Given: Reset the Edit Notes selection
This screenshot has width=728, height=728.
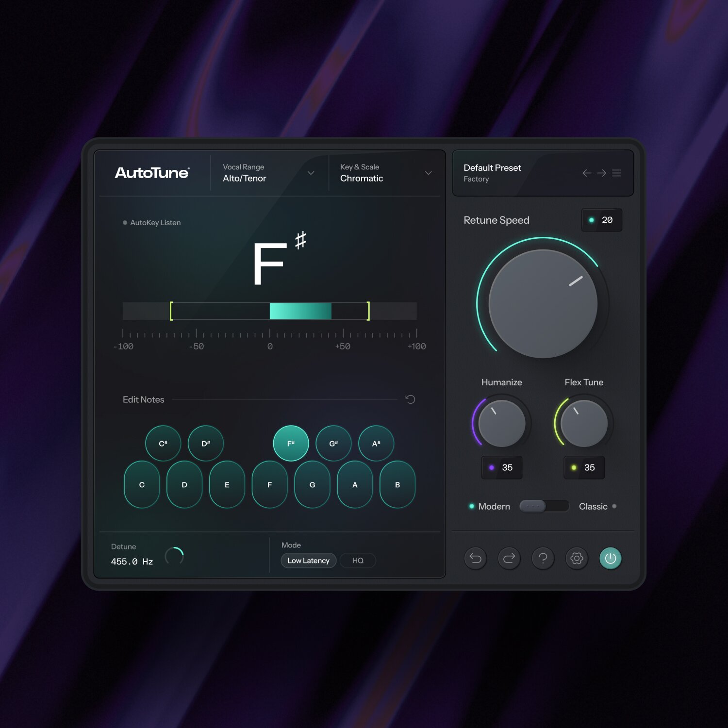Looking at the screenshot, I should [410, 399].
